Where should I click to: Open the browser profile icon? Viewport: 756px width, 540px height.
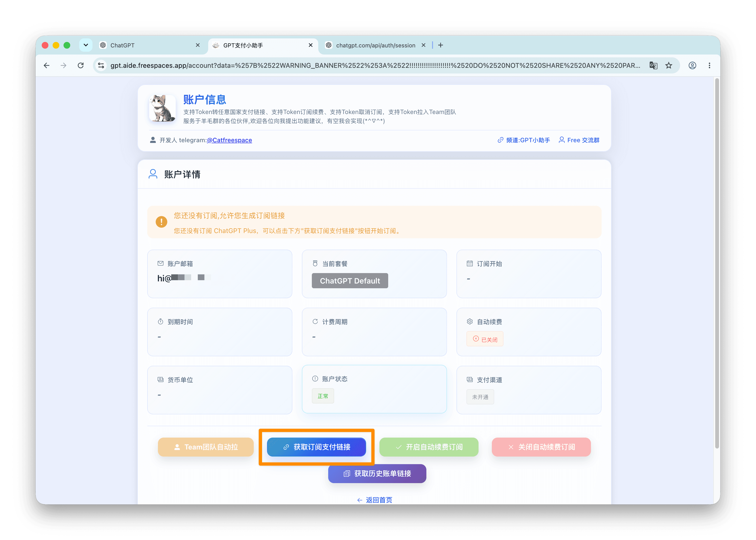point(692,65)
